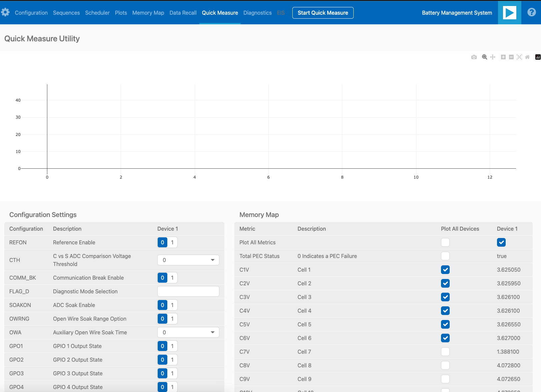
Task: Uncheck the C5V Cell 5 plot checkbox
Action: pos(445,324)
